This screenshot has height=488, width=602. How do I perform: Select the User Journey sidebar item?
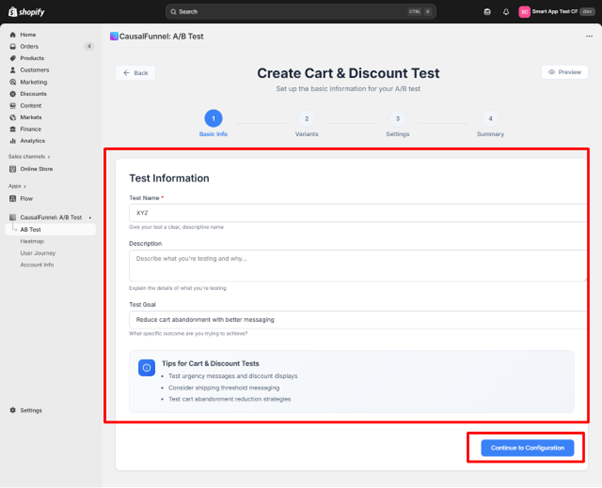(37, 253)
